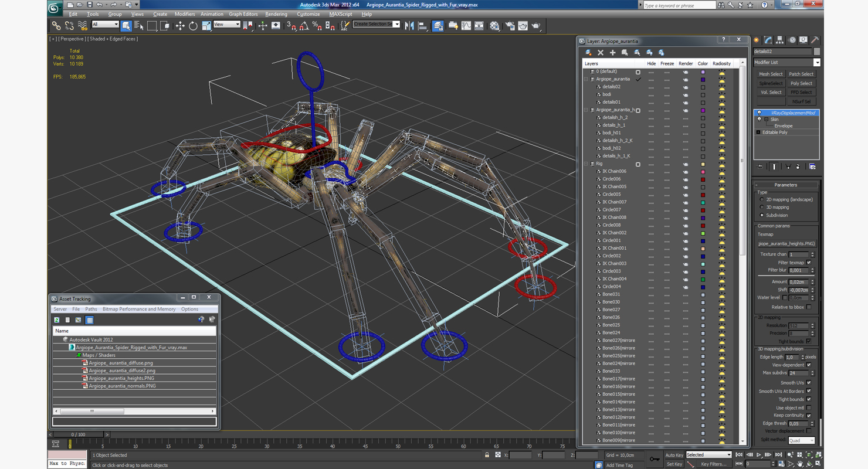Click the Poly Select button

[801, 83]
